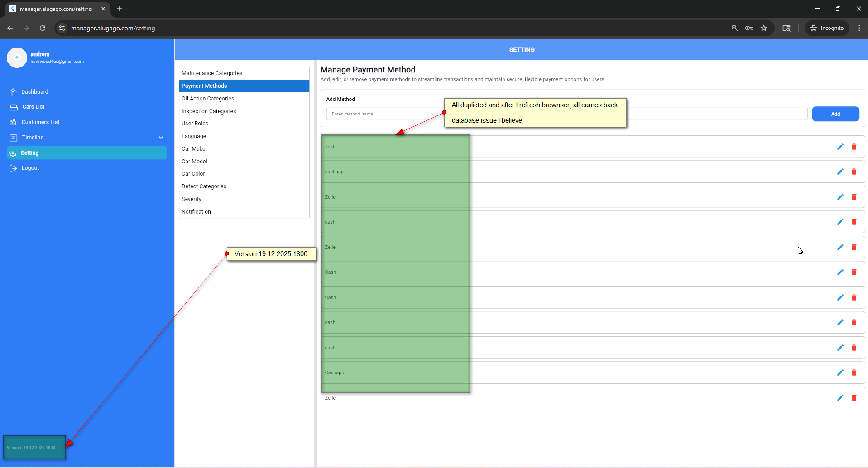Screen dimensions: 868x468
Task: Open Customers List in sidebar
Action: (40, 122)
